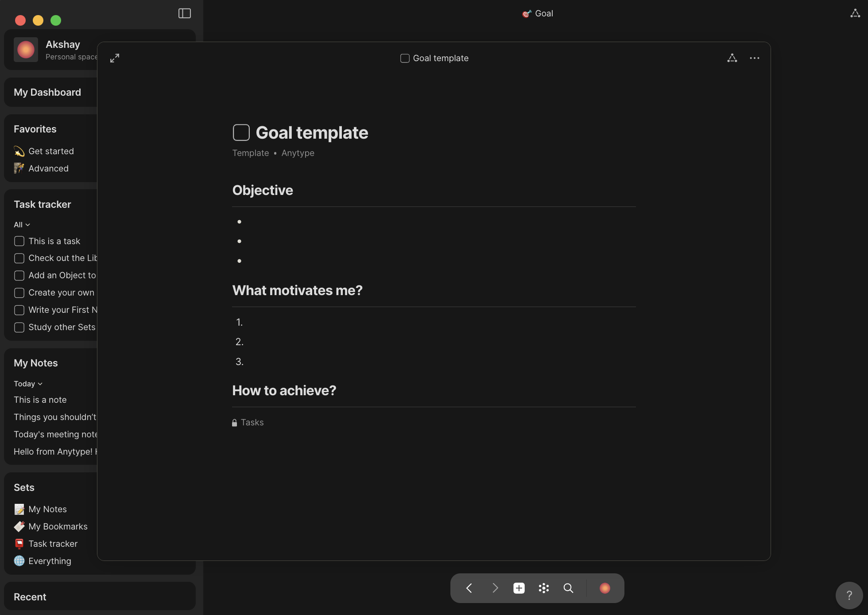Open the Everything set in sidebar
This screenshot has height=615, width=868.
tap(50, 561)
